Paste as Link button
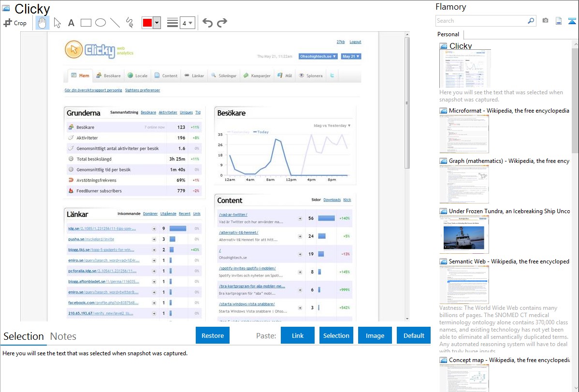The height and width of the screenshot is (392, 579). pos(298,335)
